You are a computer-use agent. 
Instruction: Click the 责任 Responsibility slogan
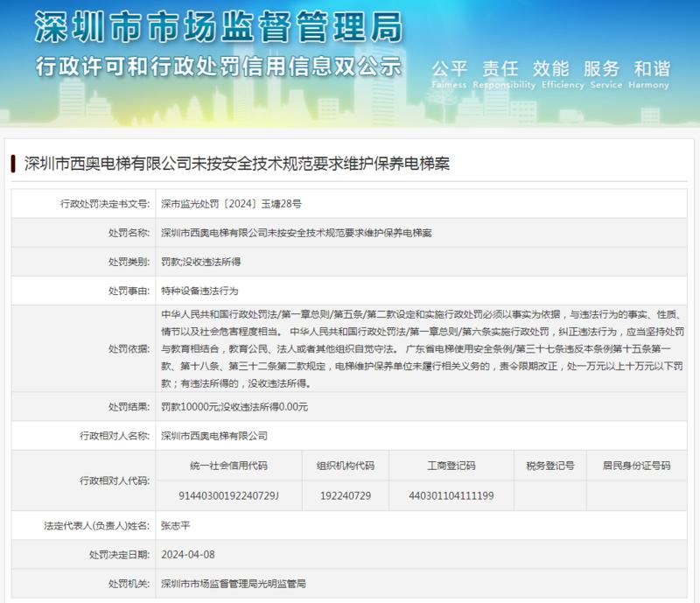click(504, 74)
